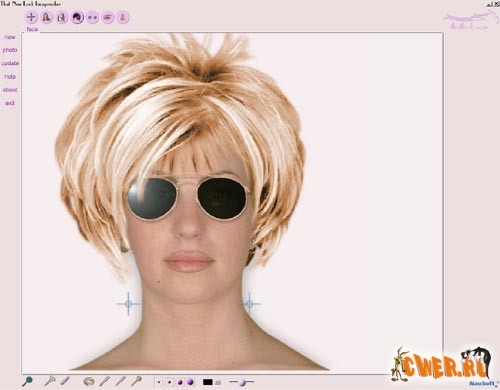The height and width of the screenshot is (390, 500).
Task: Click the 'update' sidebar link
Action: click(x=10, y=63)
